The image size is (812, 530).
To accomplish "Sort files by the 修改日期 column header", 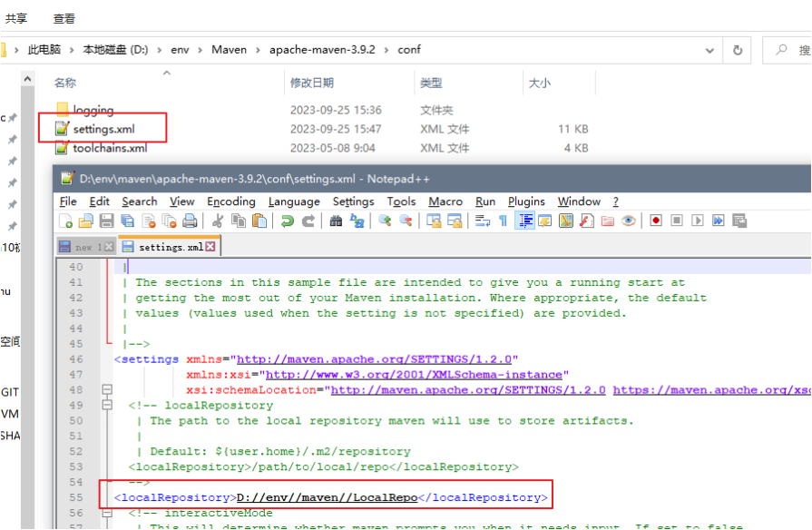I will pos(312,83).
